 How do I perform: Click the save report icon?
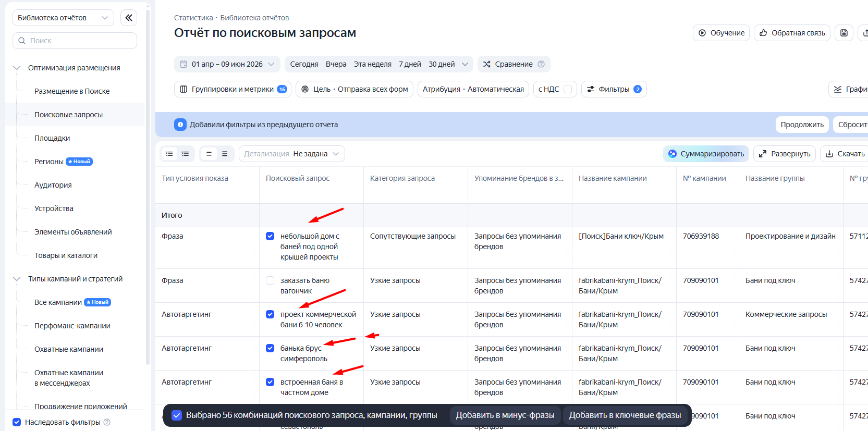click(844, 33)
